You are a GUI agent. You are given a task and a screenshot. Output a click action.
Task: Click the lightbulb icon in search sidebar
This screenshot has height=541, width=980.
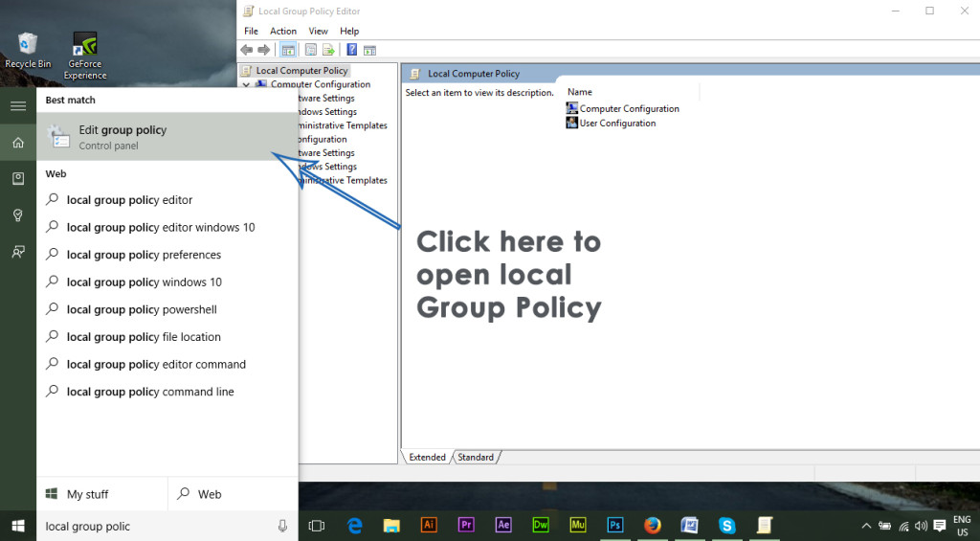coord(18,215)
